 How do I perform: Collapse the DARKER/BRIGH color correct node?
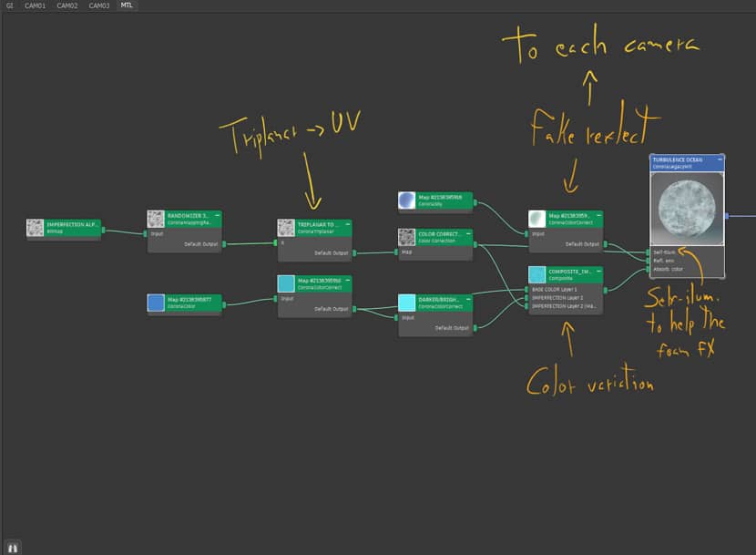point(468,298)
